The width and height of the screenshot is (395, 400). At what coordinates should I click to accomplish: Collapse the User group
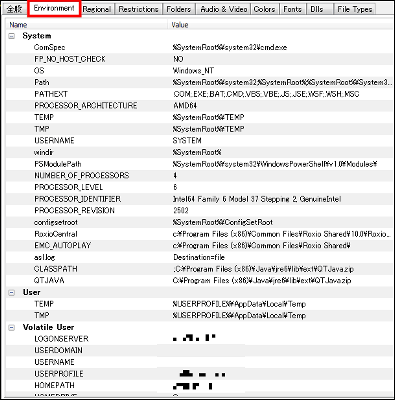tap(12, 292)
